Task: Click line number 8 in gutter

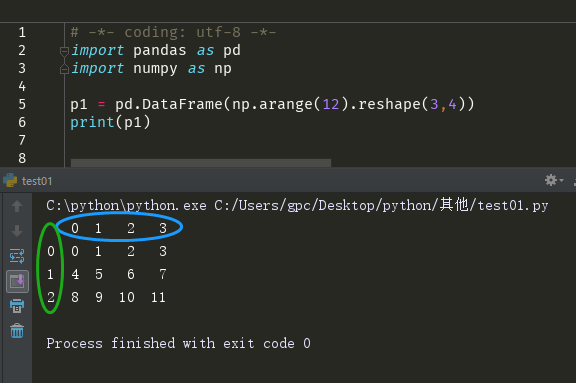Action: (x=22, y=158)
